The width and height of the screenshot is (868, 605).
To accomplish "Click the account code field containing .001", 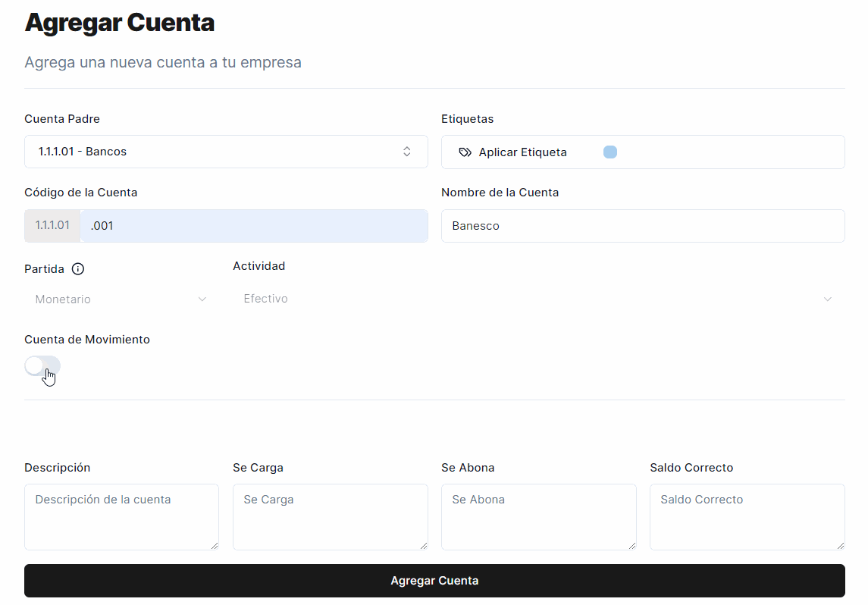I will coord(254,226).
